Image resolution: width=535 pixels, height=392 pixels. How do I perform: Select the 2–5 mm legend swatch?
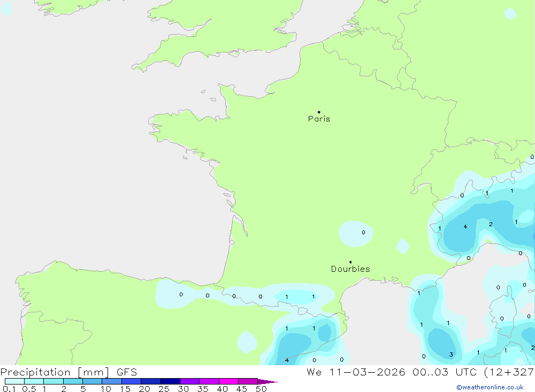[73, 381]
